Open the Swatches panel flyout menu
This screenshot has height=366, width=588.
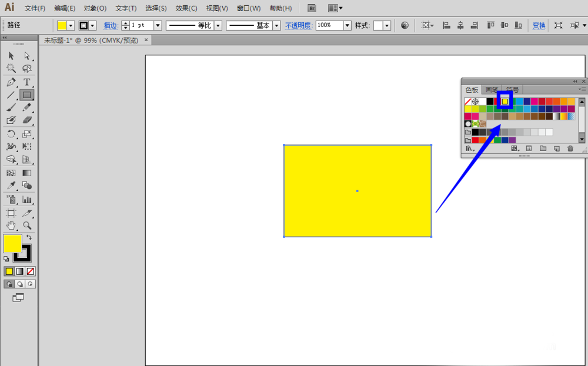click(x=582, y=89)
